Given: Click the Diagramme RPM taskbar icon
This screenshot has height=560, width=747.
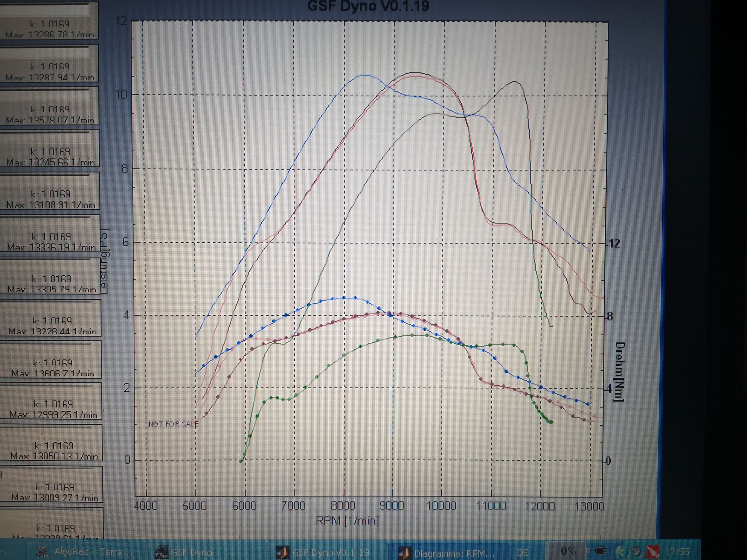Looking at the screenshot, I should 404,553.
